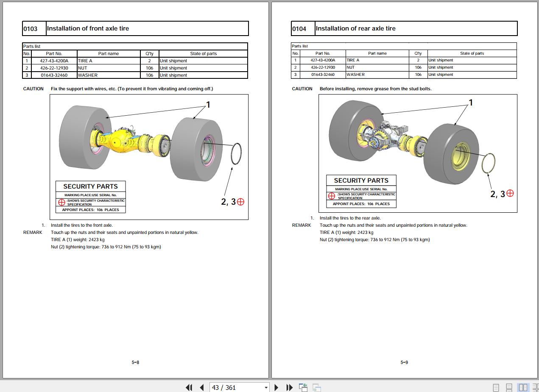Screen dimensions: 539x392
Task: Switch to continuous scrolling page layout
Action: point(509,387)
